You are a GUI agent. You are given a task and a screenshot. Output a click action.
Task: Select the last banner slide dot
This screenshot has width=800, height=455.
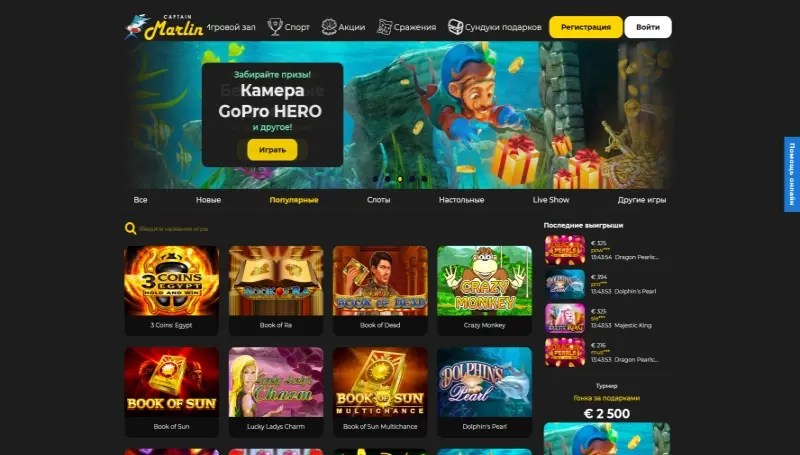click(424, 179)
